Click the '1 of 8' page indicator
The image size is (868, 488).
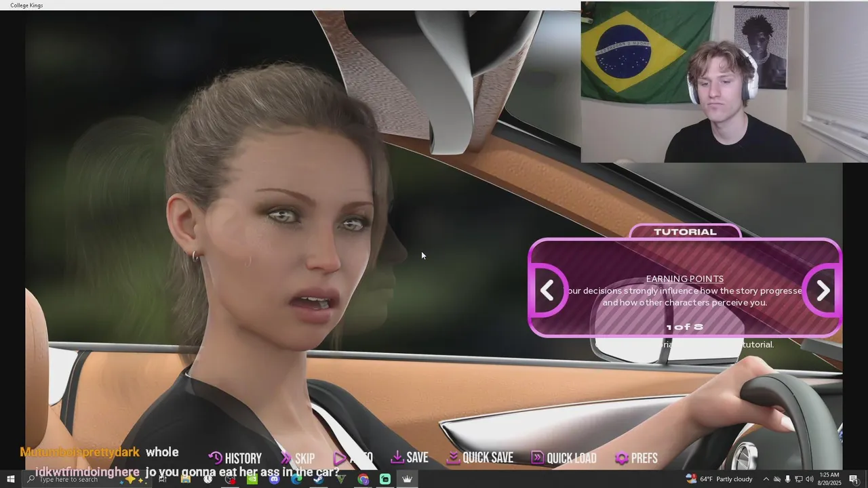(685, 327)
